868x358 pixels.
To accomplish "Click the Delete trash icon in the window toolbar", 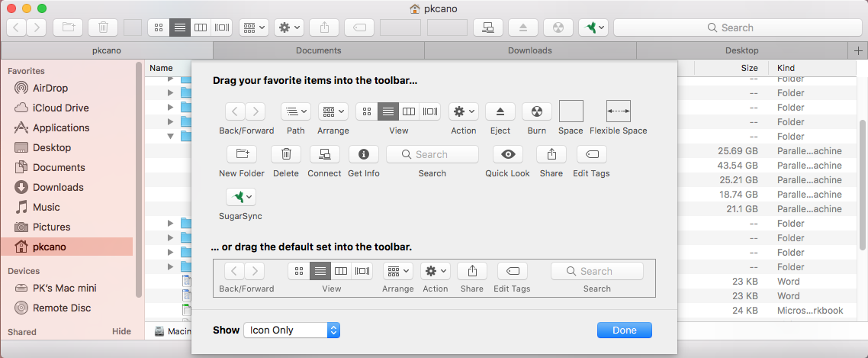I will [103, 27].
